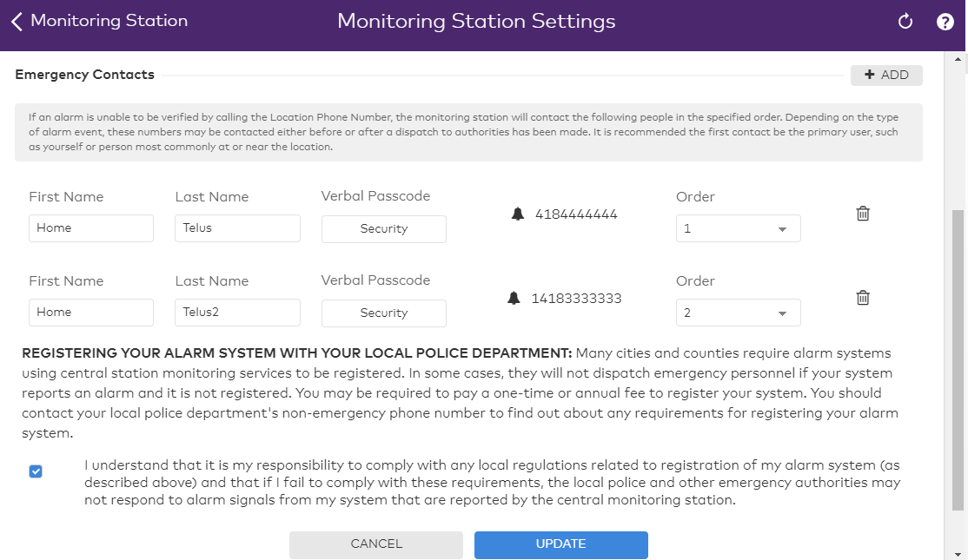Click the Emergency Contacts heading
The height and width of the screenshot is (560, 968).
[x=84, y=75]
